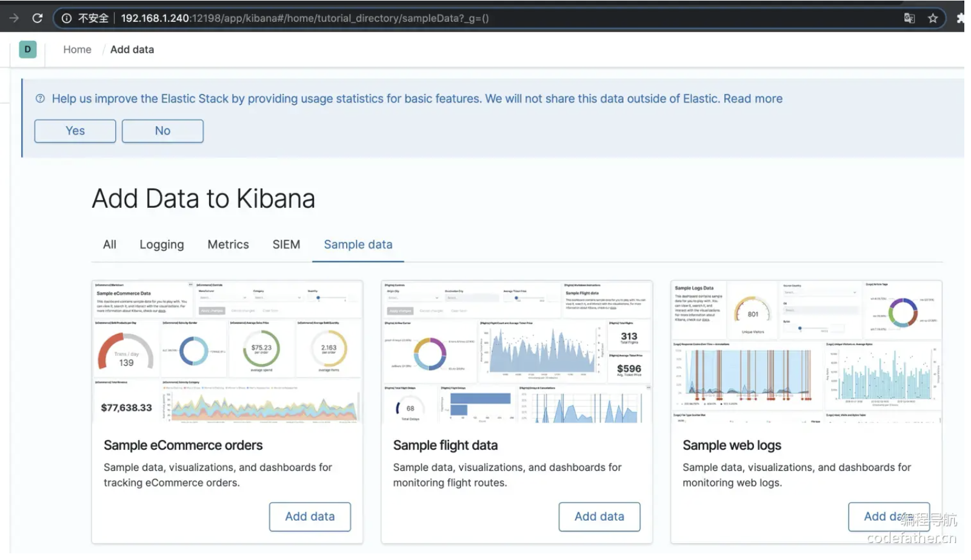Go to Home breadcrumb

tap(77, 50)
